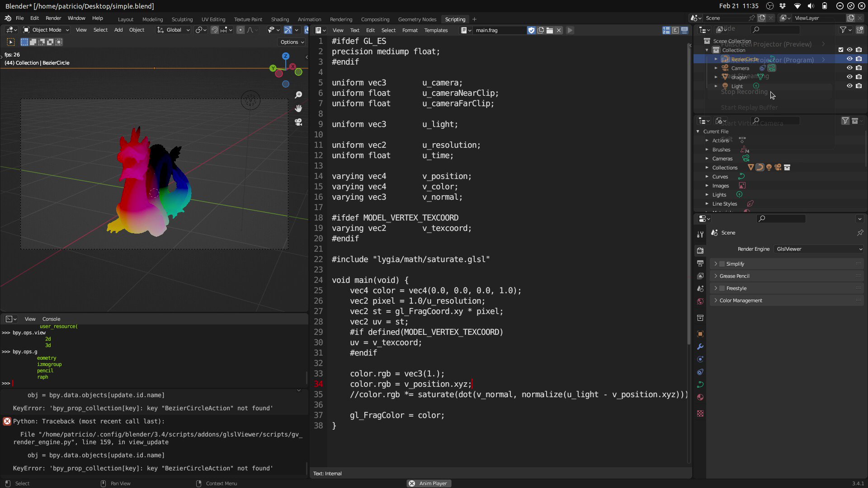Expand the Camera item in the outliner
The height and width of the screenshot is (488, 868).
(716, 68)
